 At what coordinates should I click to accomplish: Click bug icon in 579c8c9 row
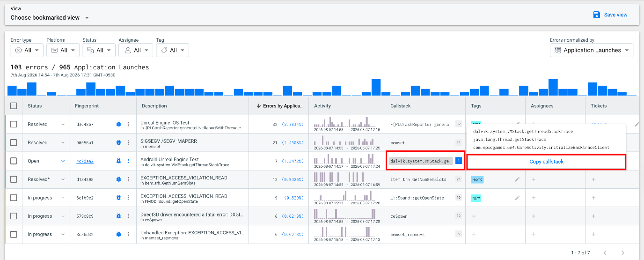[119, 216]
